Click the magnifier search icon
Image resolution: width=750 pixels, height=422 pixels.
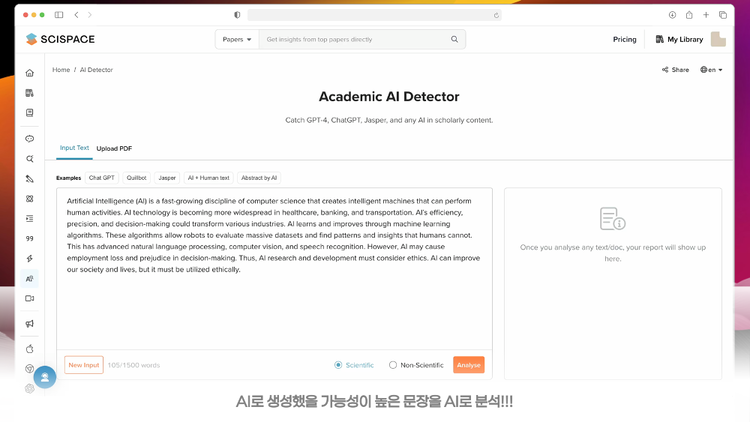point(454,39)
